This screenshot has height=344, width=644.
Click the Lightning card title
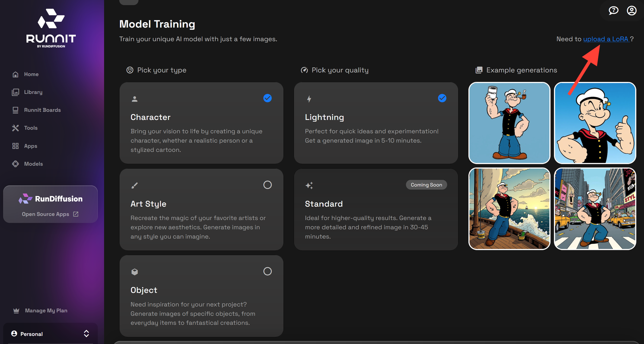[324, 117]
